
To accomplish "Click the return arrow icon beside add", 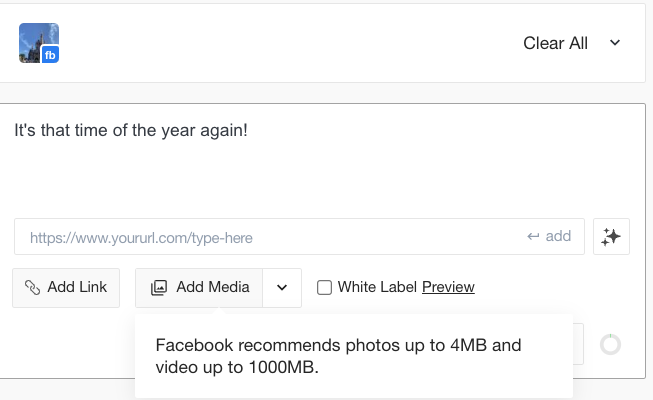I will pyautogui.click(x=533, y=237).
